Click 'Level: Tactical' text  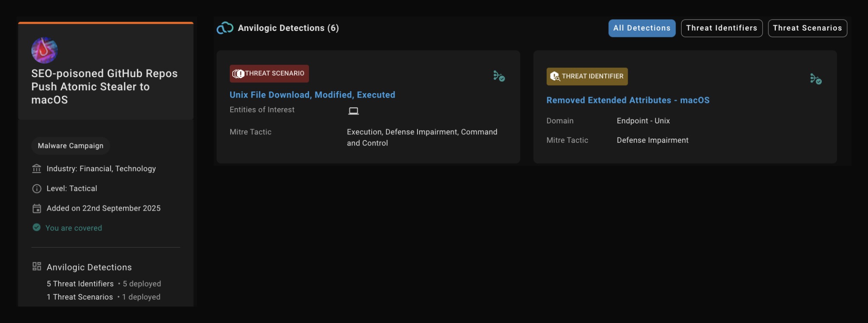pos(72,189)
